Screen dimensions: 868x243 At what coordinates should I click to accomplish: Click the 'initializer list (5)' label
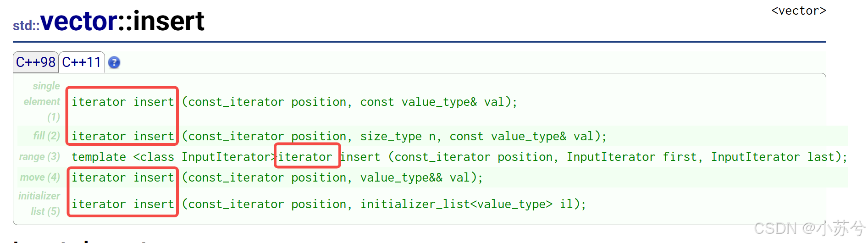tap(40, 204)
